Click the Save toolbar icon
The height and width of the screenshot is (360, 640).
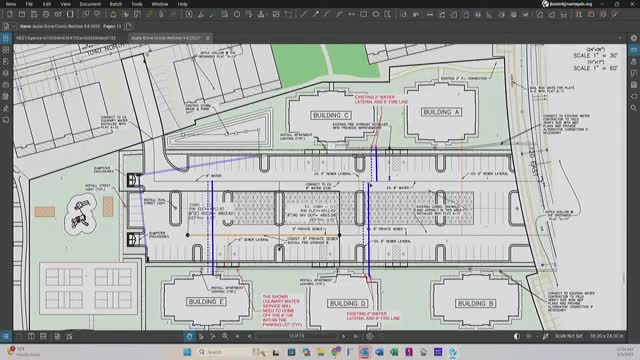[34, 14]
